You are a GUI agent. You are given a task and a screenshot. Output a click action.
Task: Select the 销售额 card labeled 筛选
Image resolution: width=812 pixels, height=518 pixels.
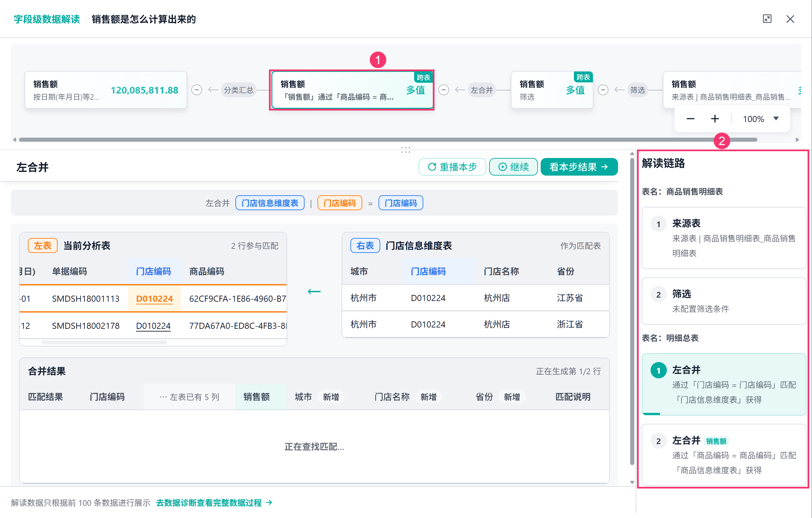click(552, 90)
